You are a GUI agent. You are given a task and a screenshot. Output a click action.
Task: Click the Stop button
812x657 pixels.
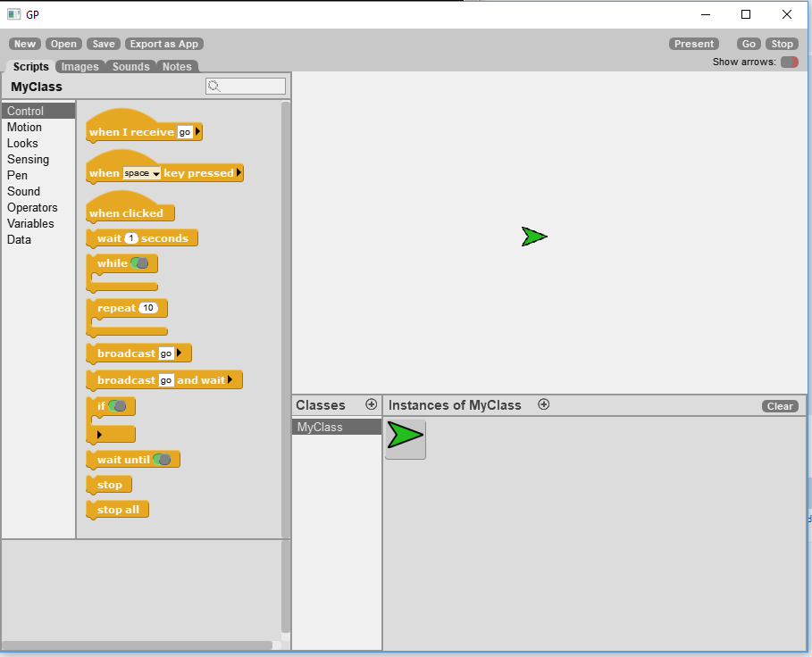[x=782, y=44]
